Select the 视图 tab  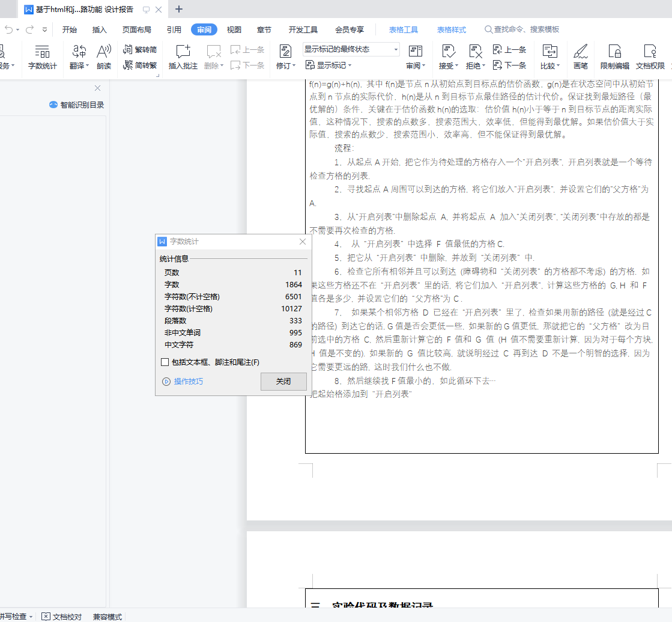pyautogui.click(x=234, y=29)
